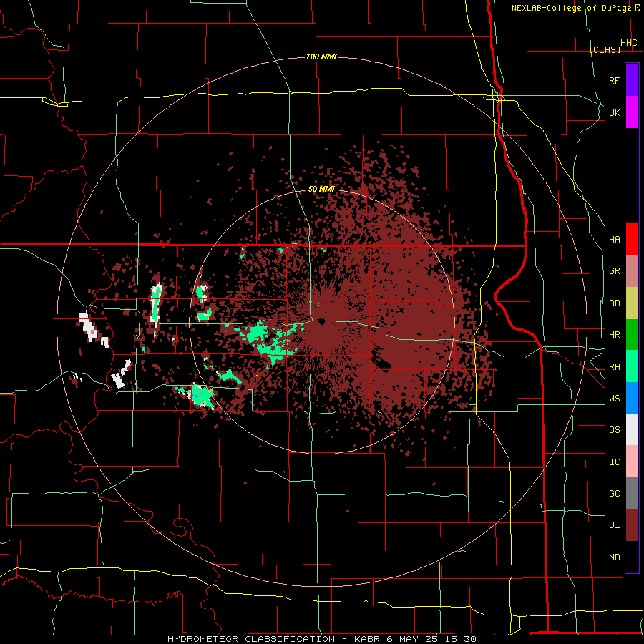
Task: Click the BI brown legend swatch
Action: click(x=632, y=525)
